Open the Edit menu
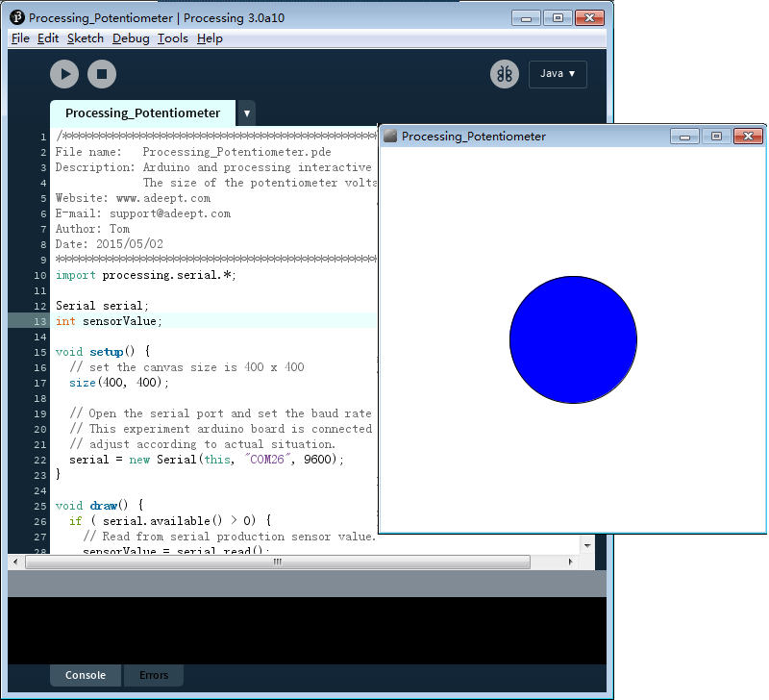This screenshot has height=700, width=769. [48, 38]
